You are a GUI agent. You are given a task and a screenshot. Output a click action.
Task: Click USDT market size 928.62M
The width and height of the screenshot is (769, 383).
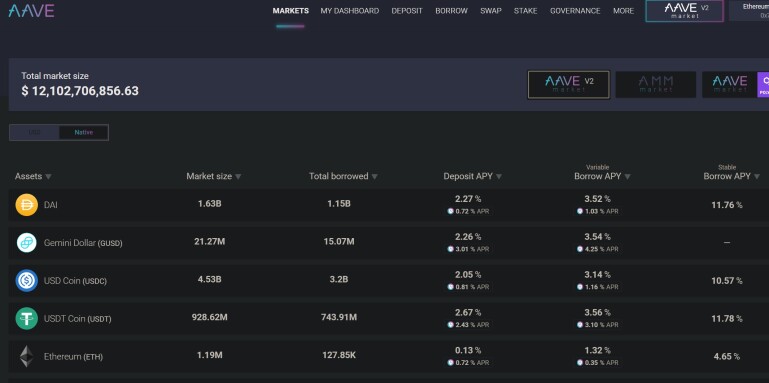[209, 317]
